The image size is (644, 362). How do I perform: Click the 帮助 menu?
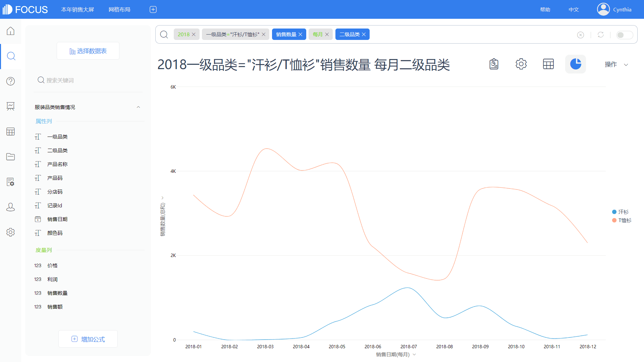[x=545, y=9]
